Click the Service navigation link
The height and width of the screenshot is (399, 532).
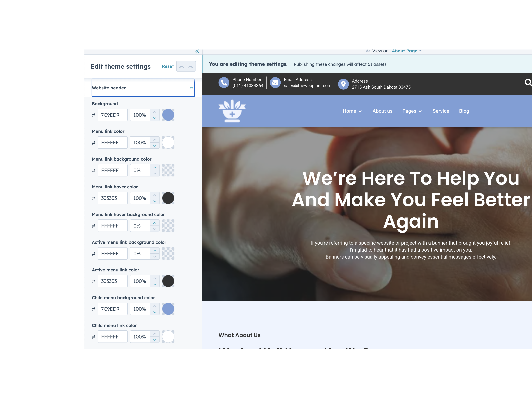click(441, 111)
